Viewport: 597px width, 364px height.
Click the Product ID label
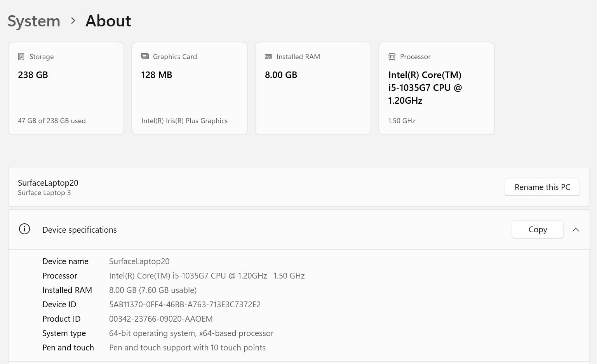click(x=61, y=319)
